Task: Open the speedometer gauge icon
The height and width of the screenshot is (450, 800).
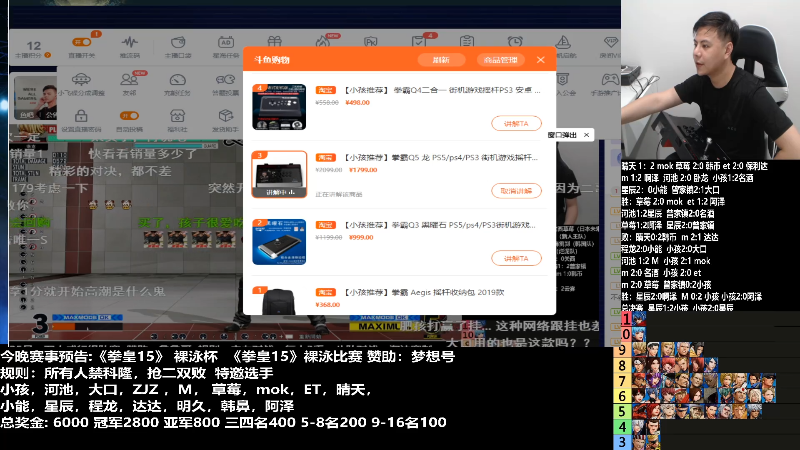Action: pyautogui.click(x=178, y=80)
